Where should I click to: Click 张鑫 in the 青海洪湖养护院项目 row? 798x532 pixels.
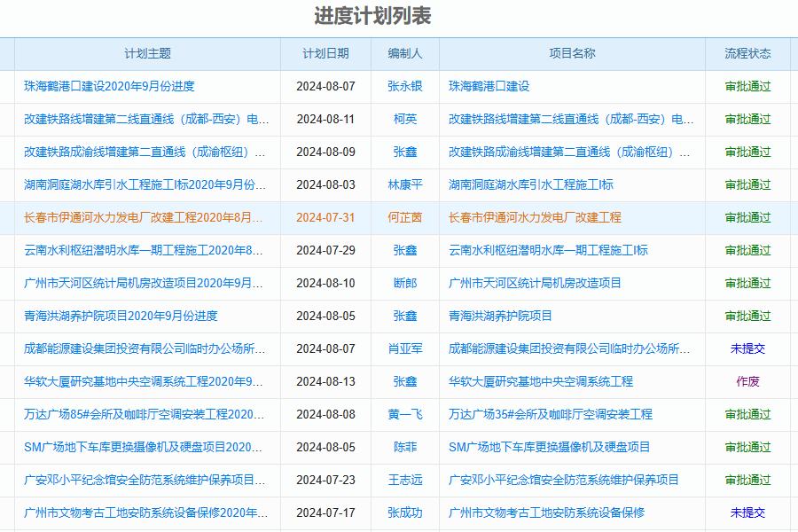[405, 317]
